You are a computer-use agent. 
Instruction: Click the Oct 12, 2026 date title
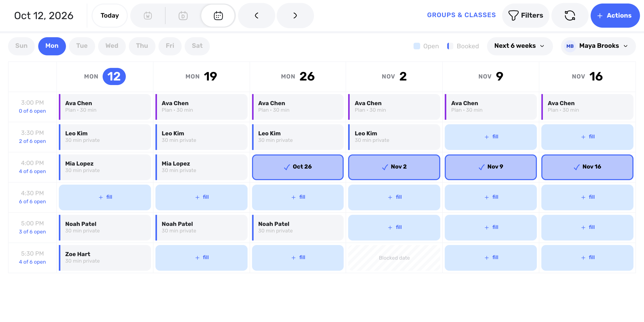coord(44,16)
